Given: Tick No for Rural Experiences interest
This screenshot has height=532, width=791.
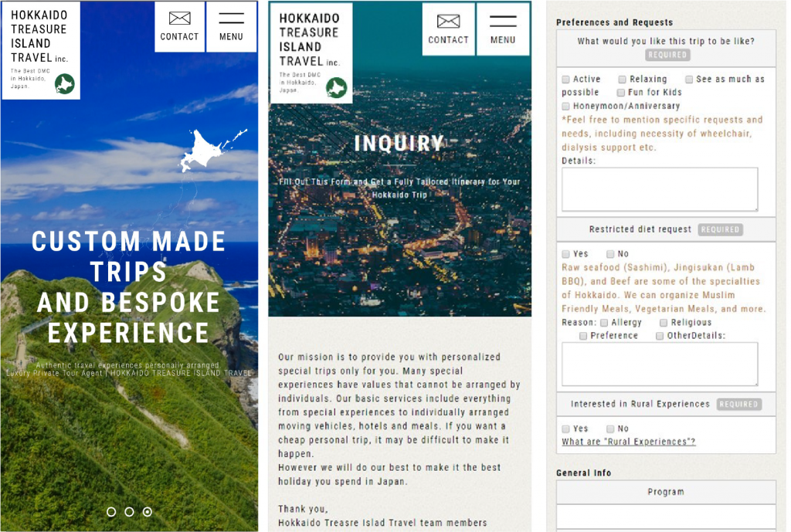Looking at the screenshot, I should [610, 429].
